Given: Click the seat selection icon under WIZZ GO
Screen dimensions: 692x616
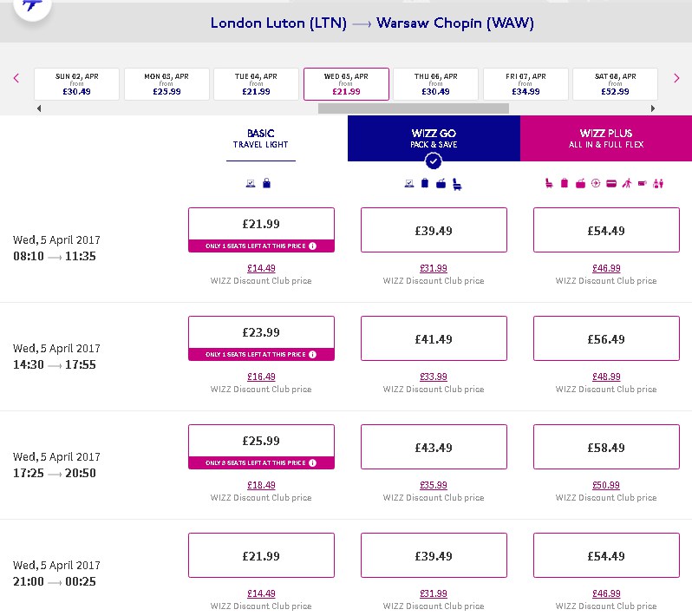Looking at the screenshot, I should pos(457,185).
